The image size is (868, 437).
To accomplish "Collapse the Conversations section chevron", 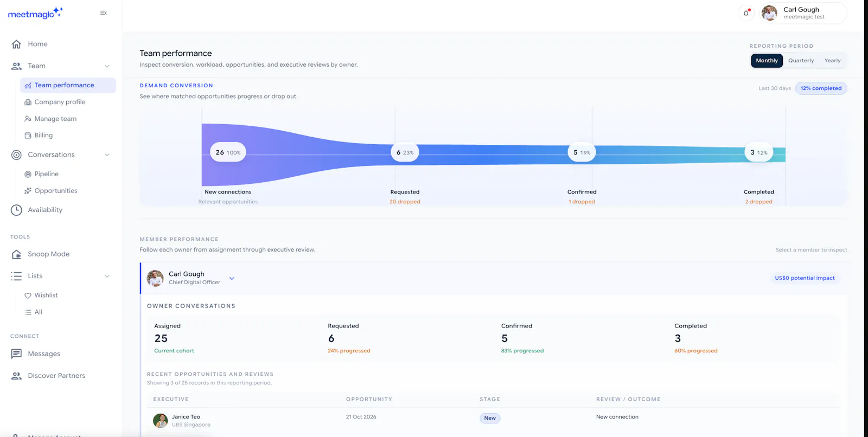I will click(107, 155).
